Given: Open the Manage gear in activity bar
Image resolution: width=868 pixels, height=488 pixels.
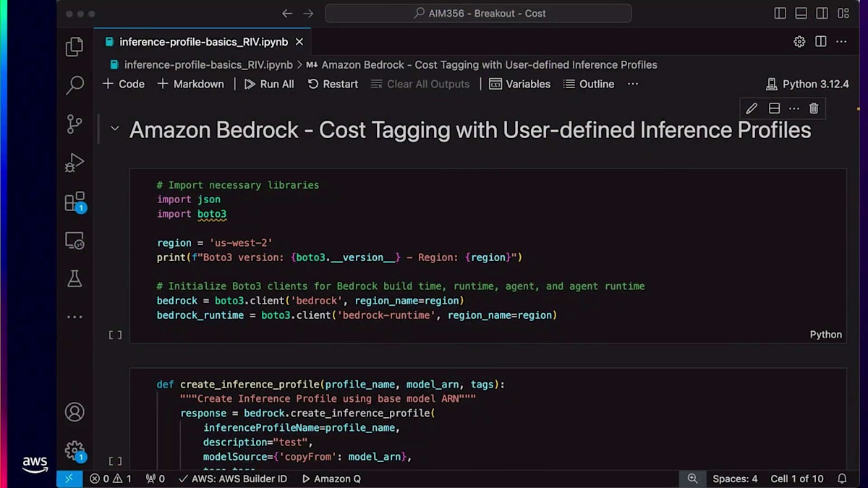Looking at the screenshot, I should click(75, 450).
